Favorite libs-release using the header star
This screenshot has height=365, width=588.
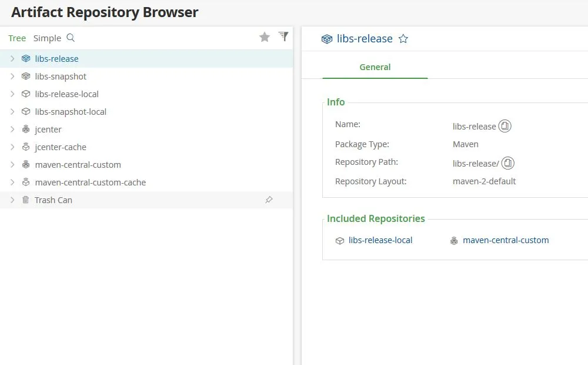tap(403, 39)
